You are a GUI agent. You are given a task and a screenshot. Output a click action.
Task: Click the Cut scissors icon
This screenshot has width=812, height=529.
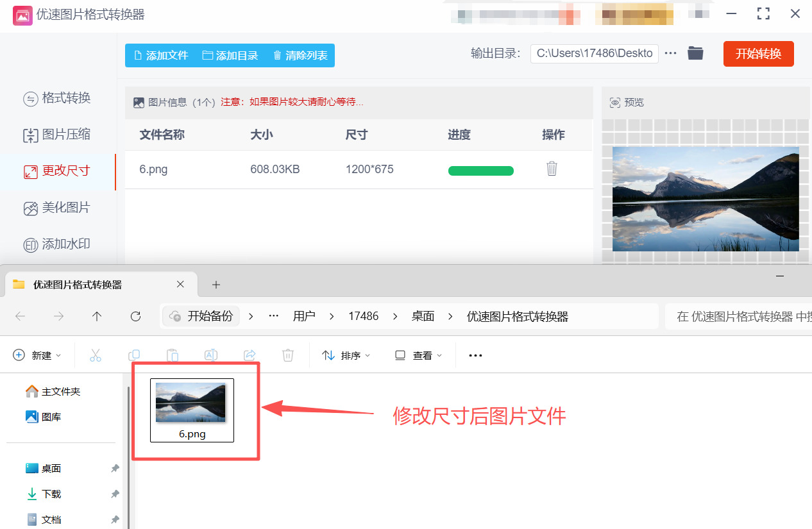click(x=96, y=355)
